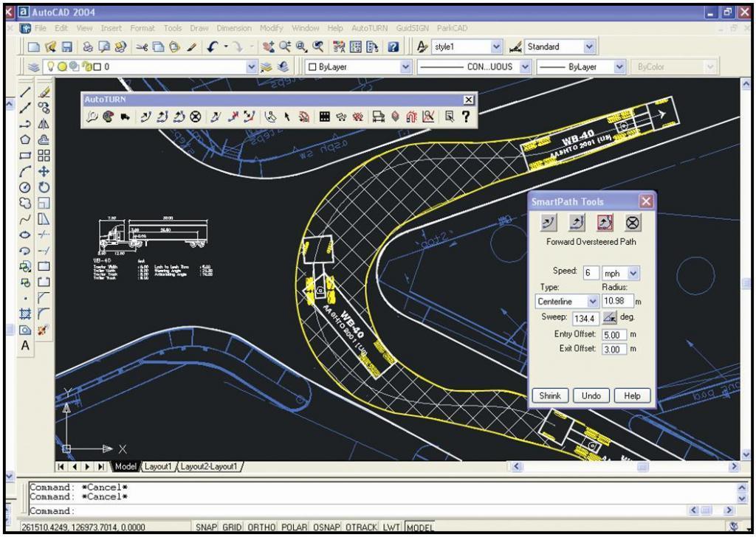Activate the Rotate tool
This screenshot has width=756, height=537.
click(44, 187)
